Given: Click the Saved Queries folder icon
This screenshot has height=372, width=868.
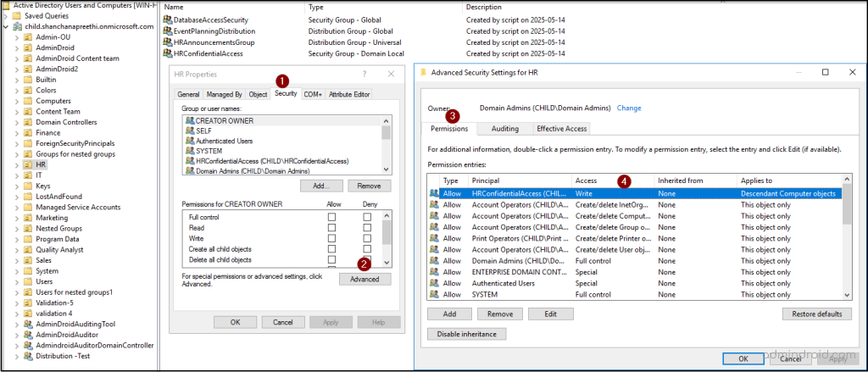Looking at the screenshot, I should [x=17, y=15].
